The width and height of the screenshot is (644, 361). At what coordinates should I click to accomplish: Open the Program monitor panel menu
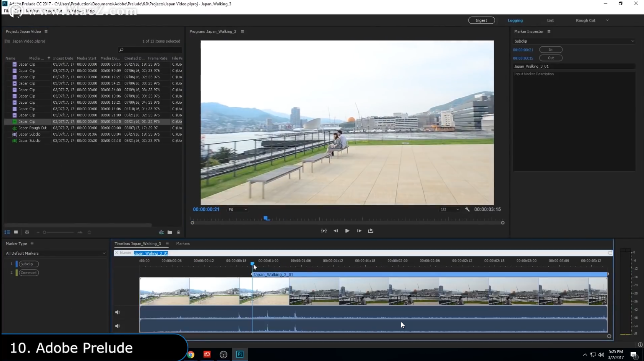pyautogui.click(x=242, y=31)
